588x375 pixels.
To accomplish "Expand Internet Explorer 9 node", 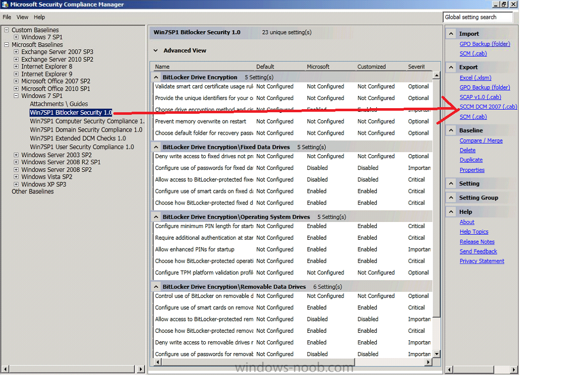I will [x=16, y=74].
